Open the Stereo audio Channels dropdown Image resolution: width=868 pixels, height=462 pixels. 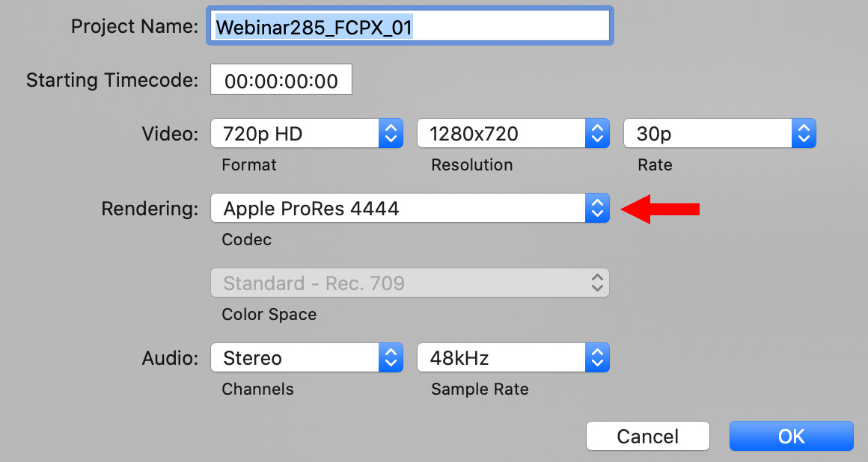pos(307,357)
